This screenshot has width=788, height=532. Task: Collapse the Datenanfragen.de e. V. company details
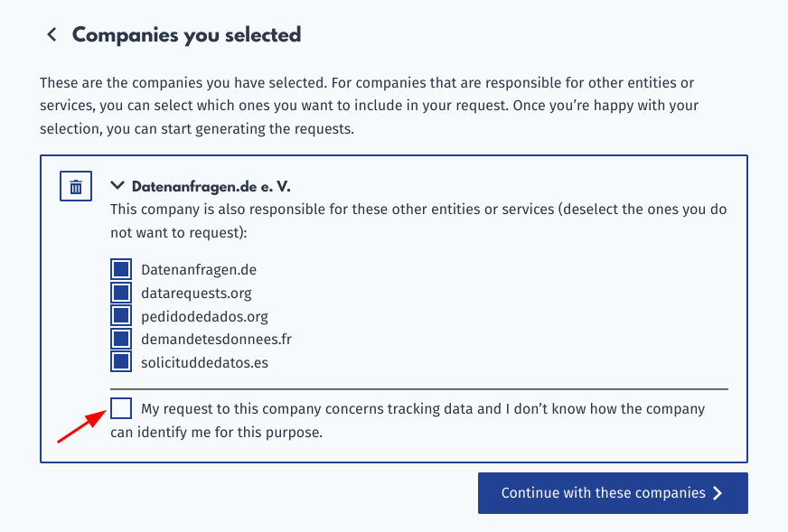117,186
